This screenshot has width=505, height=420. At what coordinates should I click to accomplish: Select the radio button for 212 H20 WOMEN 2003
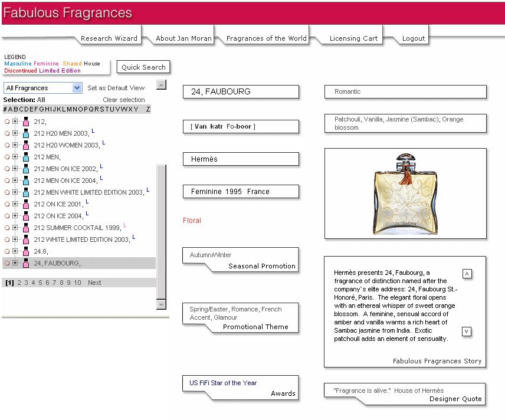[7, 145]
